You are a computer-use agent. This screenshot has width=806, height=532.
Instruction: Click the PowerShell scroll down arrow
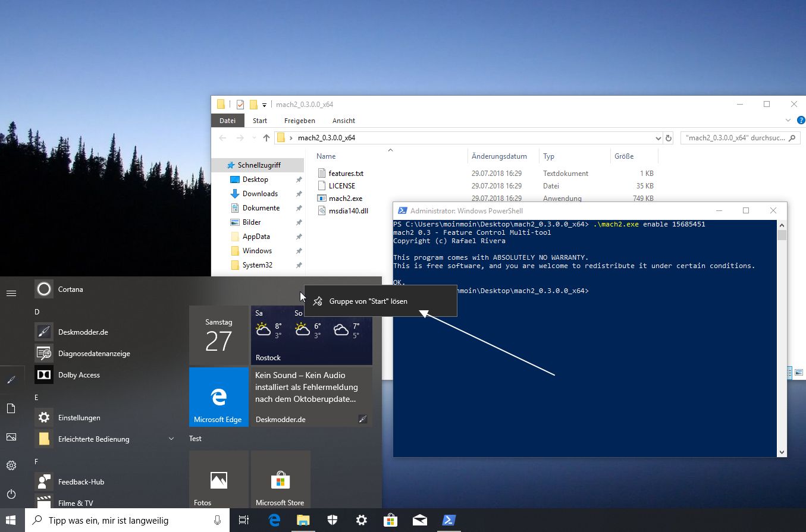click(782, 452)
